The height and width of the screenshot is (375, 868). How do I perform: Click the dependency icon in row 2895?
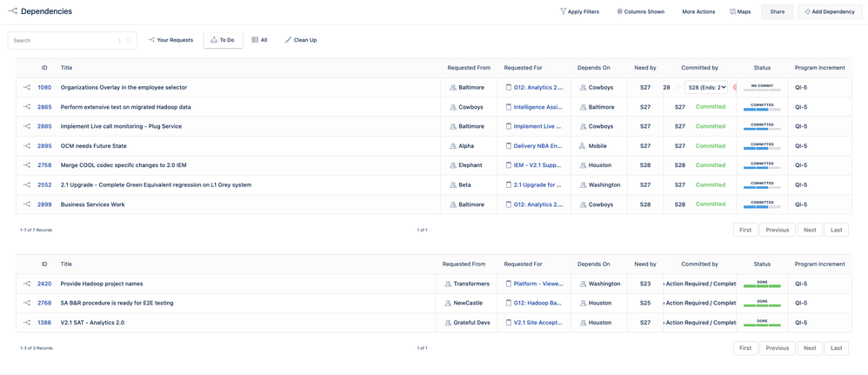(x=26, y=146)
